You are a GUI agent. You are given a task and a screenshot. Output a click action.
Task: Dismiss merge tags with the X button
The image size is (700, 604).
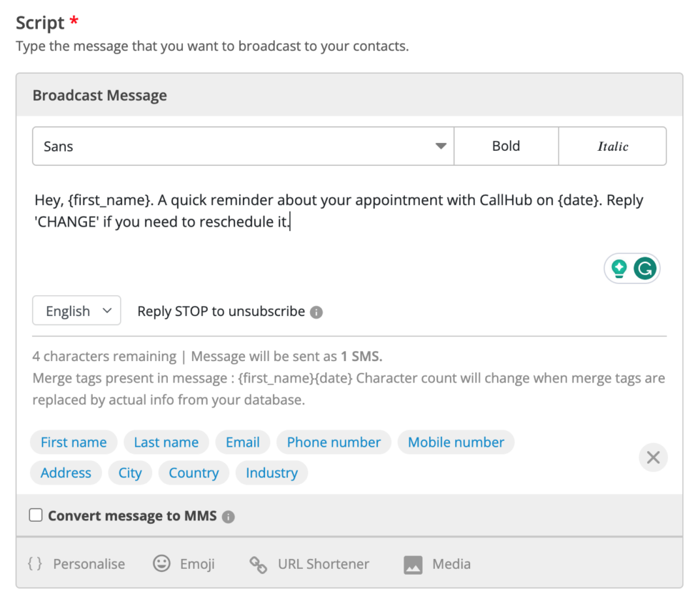[653, 457]
